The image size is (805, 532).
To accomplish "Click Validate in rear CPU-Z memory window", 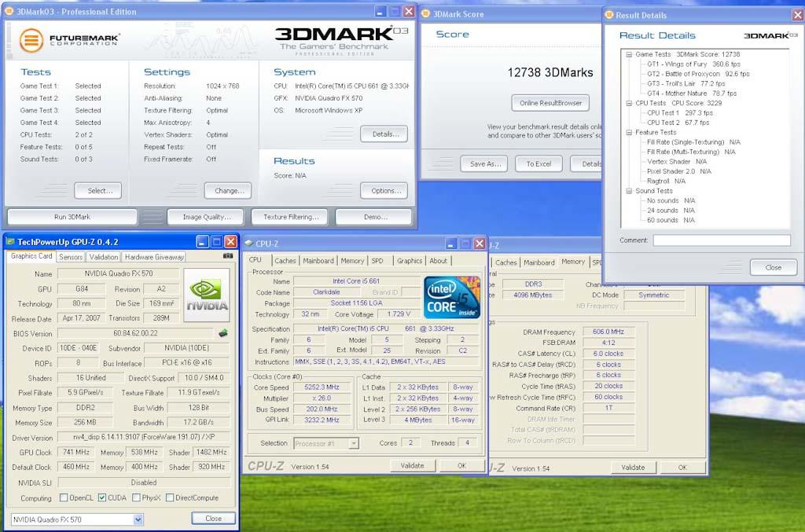I will 633,468.
